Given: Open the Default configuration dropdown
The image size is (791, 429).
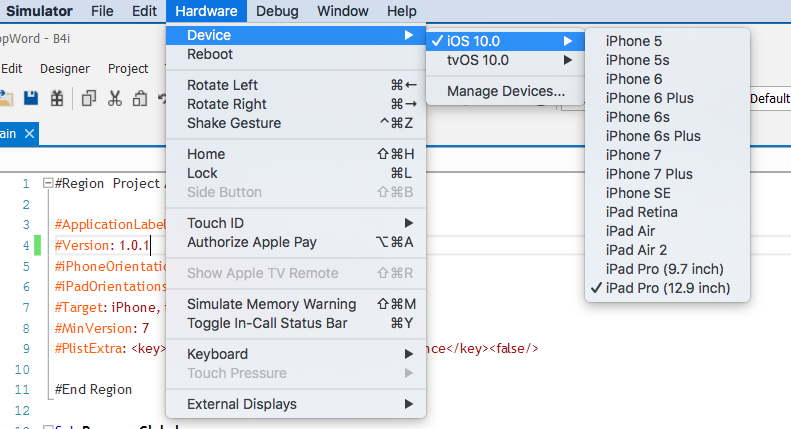Looking at the screenshot, I should tap(769, 98).
